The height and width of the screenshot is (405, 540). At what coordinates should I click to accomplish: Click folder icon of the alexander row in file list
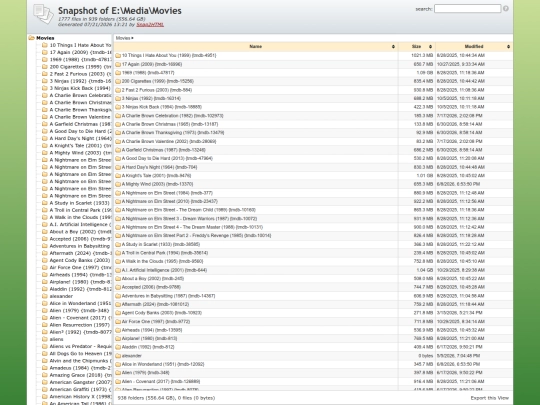pos(118,356)
